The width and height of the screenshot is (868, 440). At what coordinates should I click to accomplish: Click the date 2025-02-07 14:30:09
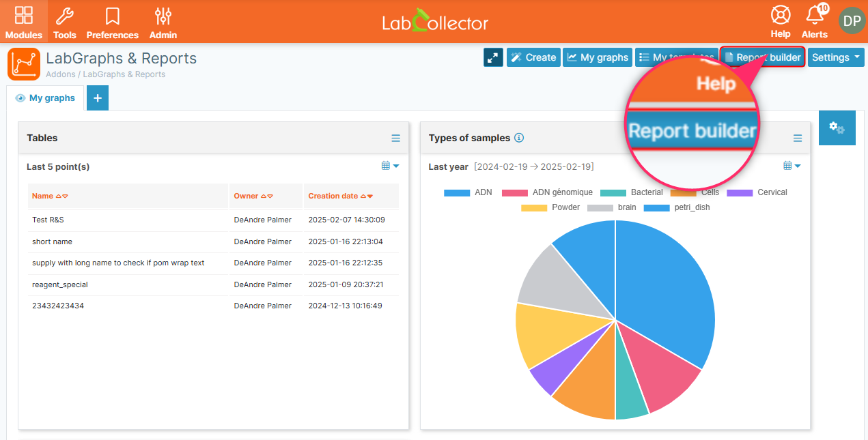[x=346, y=220]
